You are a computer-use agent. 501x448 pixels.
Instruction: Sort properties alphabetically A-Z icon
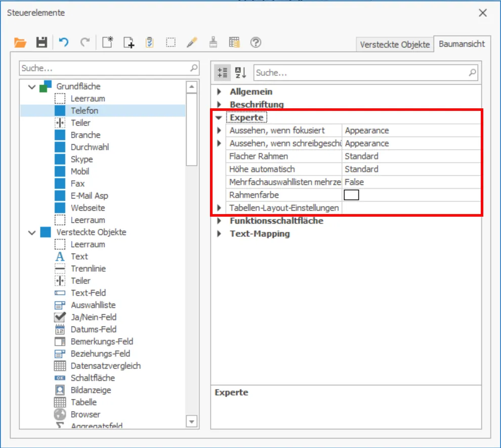click(240, 73)
